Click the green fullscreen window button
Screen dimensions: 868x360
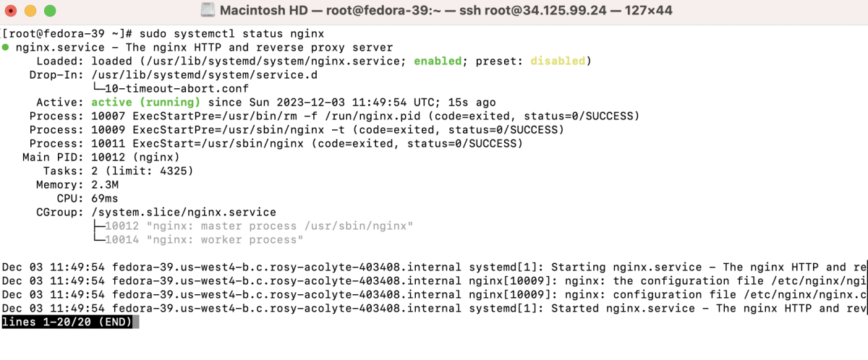click(50, 11)
